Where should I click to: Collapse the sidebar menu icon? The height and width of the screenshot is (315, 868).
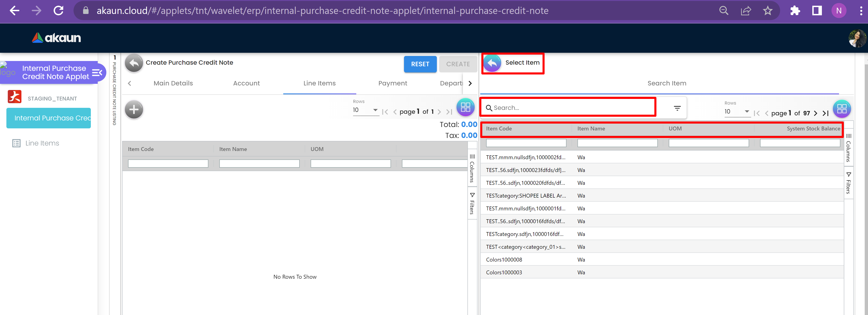point(97,72)
